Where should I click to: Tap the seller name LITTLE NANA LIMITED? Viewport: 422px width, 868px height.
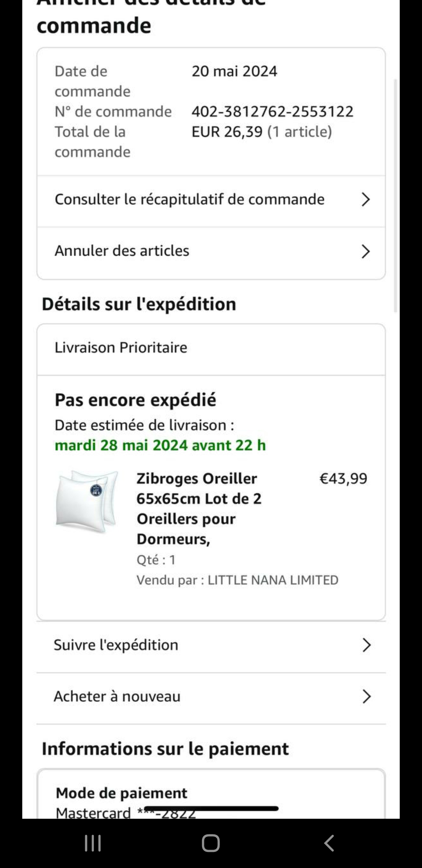(273, 580)
